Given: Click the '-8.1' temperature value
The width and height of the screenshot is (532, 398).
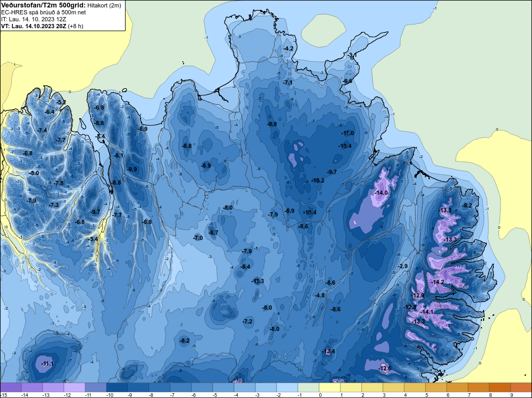Looking at the screenshot, I should (119, 156).
